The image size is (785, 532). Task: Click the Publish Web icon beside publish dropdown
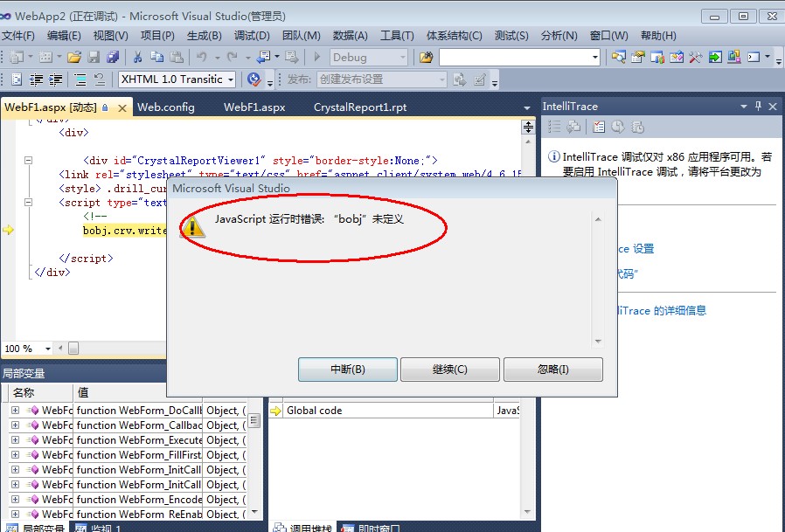tap(459, 79)
